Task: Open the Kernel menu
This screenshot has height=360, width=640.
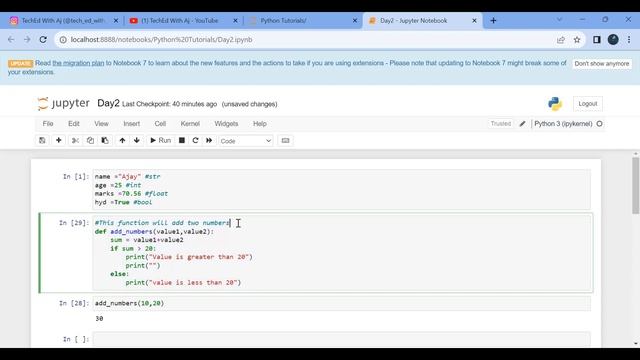Action: (x=190, y=124)
